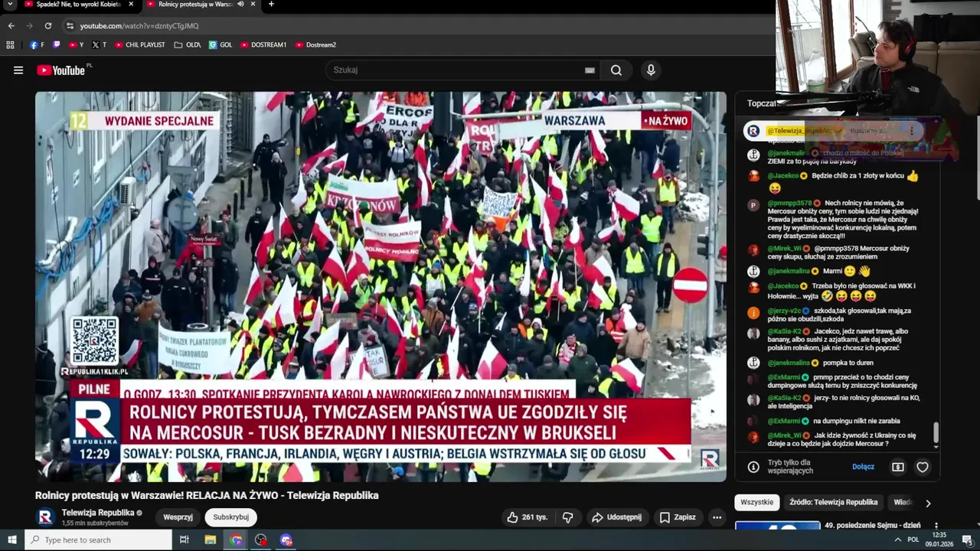The image size is (980, 551).
Task: Open File Explorer from the taskbar
Action: coord(211,540)
